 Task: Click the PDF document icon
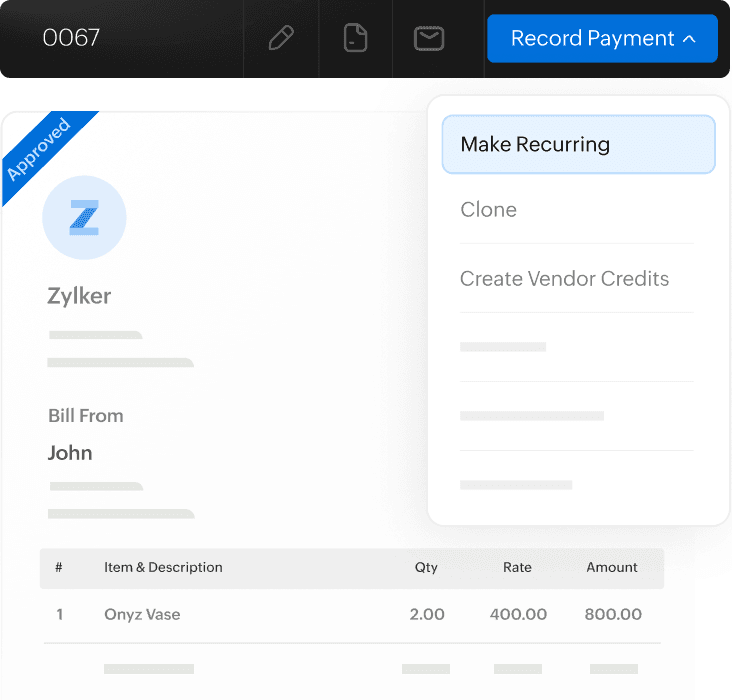[355, 39]
